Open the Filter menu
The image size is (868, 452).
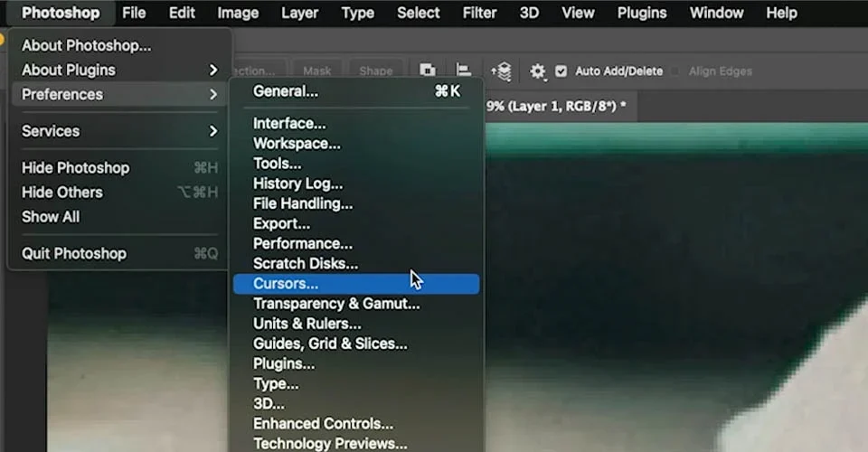tap(479, 13)
